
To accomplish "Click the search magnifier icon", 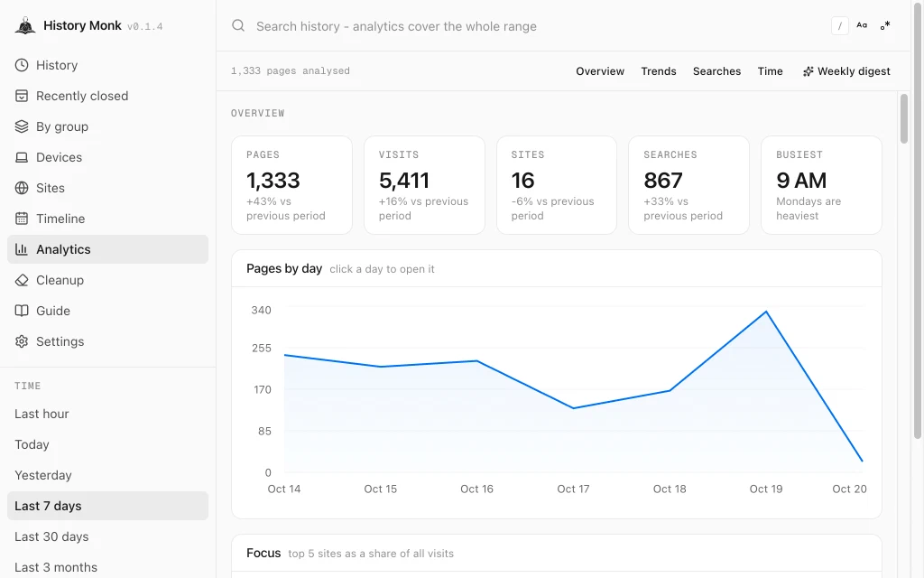I will [x=238, y=25].
